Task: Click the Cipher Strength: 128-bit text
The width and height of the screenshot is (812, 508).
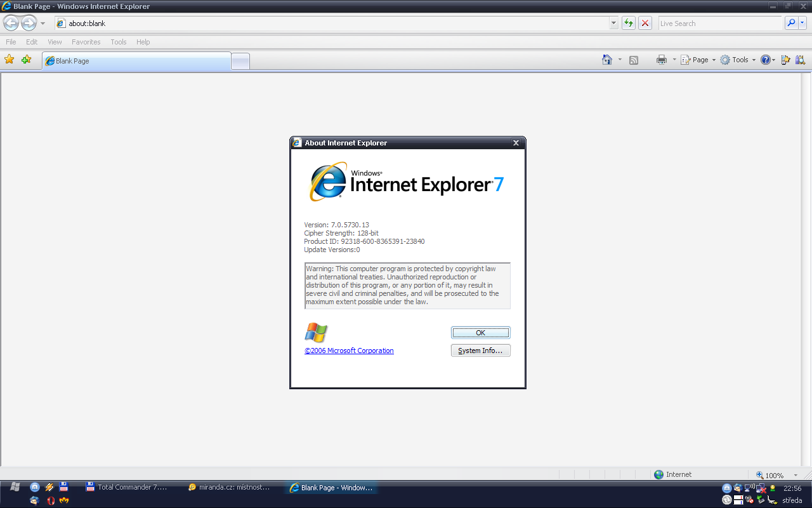Action: coord(341,233)
